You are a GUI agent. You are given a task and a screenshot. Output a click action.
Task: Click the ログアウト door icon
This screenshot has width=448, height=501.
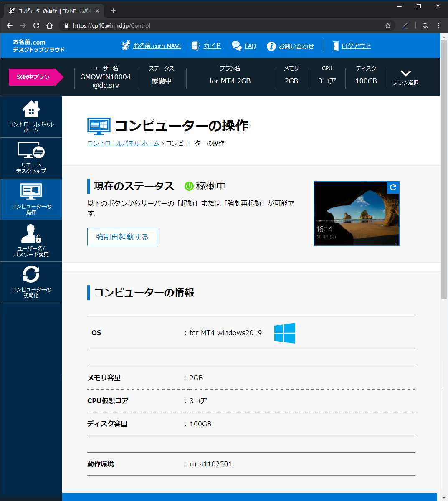point(336,46)
